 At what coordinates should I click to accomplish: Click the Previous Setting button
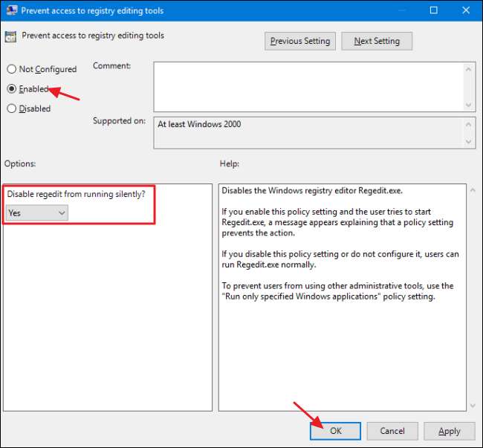[x=300, y=41]
